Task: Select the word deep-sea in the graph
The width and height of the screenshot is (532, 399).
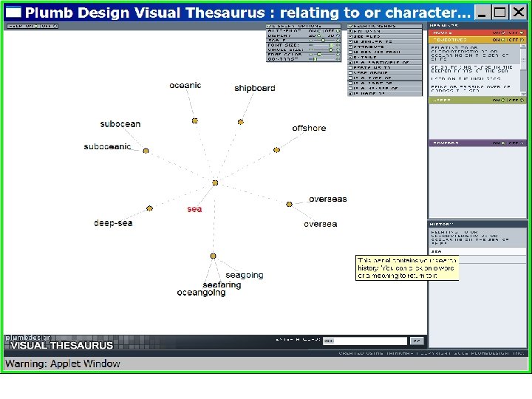Action: [113, 223]
